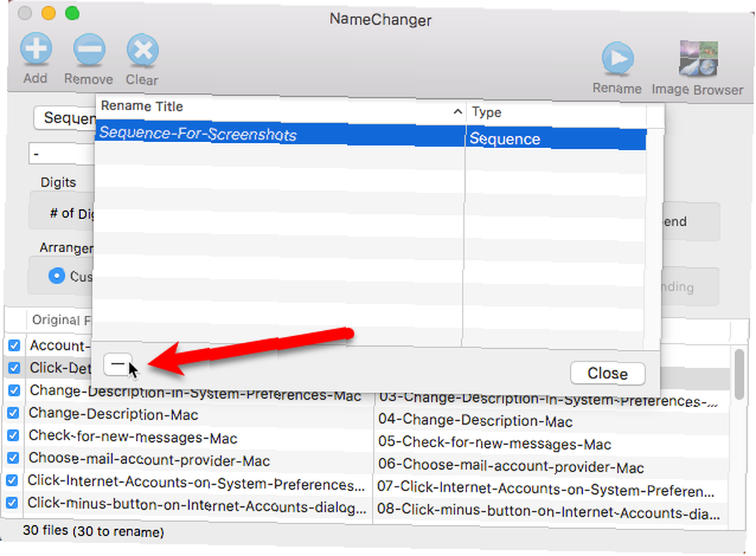Open the Image Browser
Image resolution: width=756 pixels, height=556 pixels.
(x=698, y=59)
